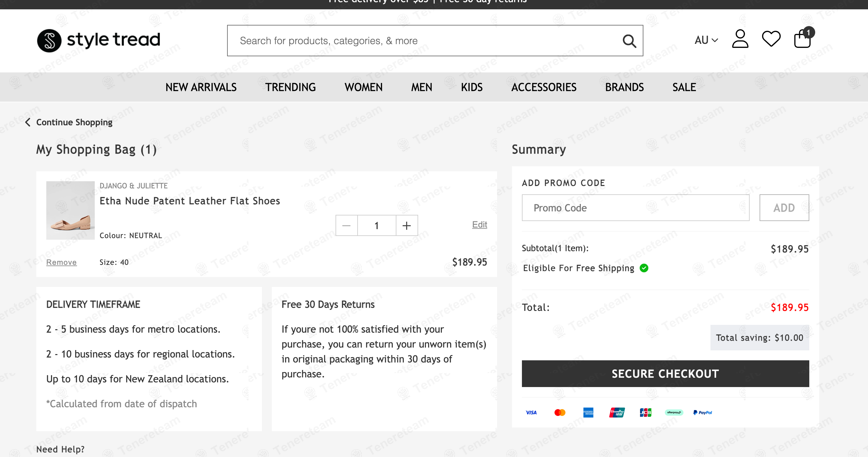
Task: Decrease quantity with minus button
Action: tap(346, 225)
